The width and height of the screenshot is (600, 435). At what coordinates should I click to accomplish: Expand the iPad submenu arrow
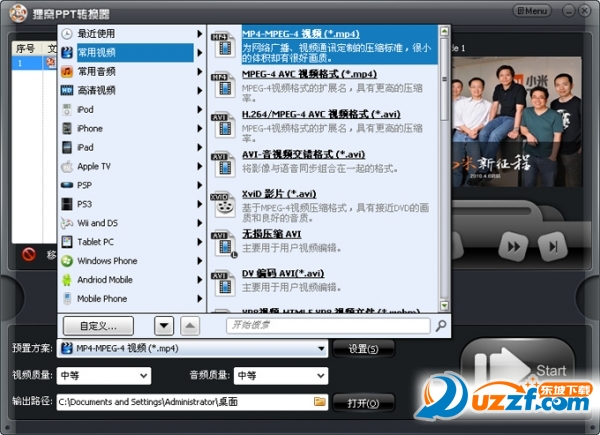pyautogui.click(x=199, y=147)
